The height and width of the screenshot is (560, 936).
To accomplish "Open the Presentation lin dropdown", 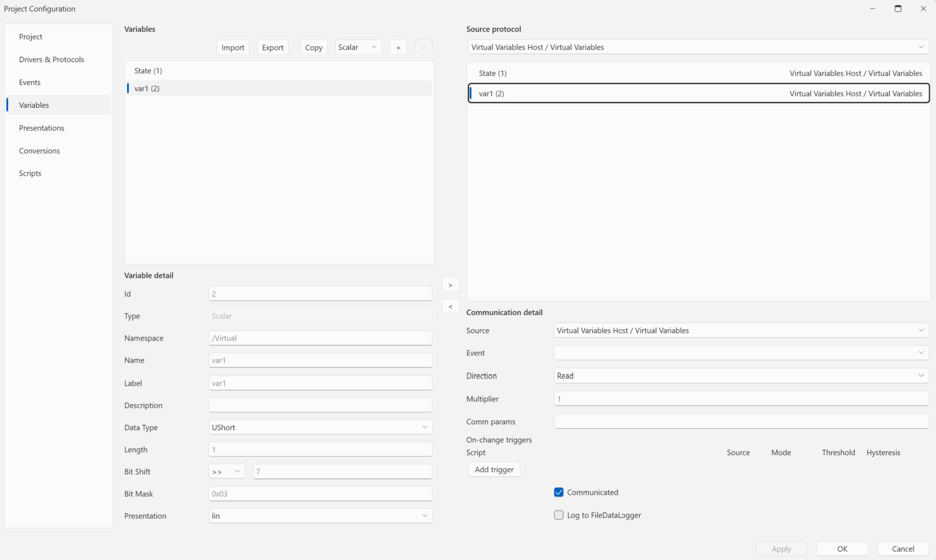I will [320, 516].
